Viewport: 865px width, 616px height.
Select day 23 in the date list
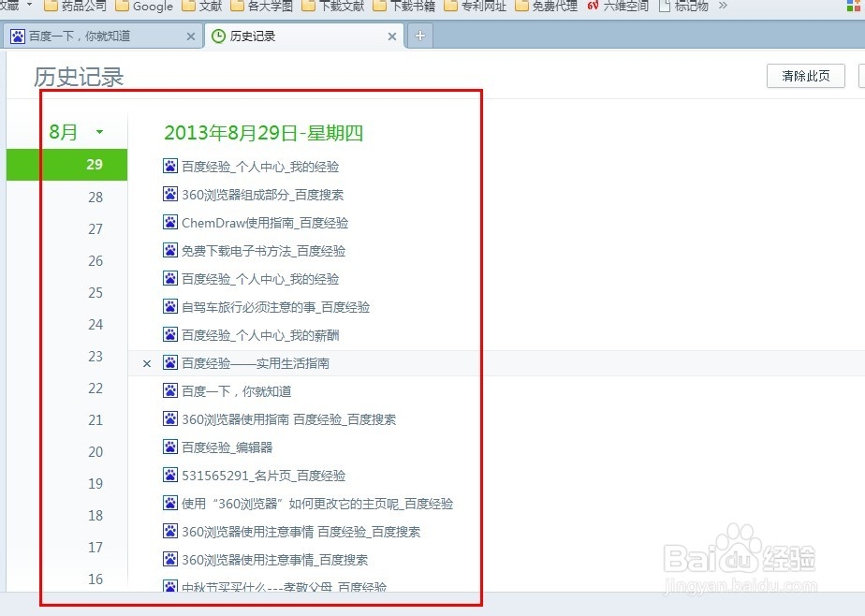(x=95, y=357)
